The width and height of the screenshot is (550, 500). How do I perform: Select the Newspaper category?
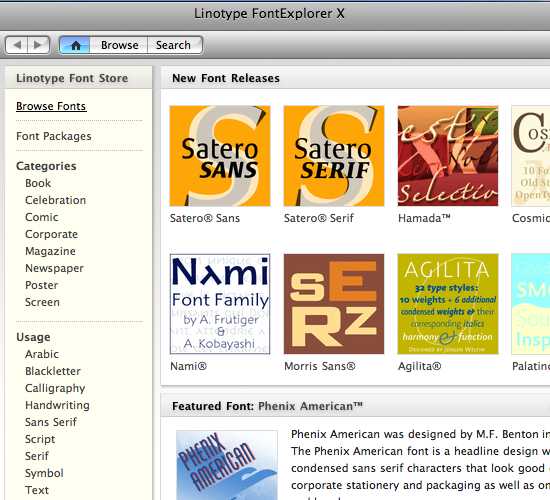pyautogui.click(x=54, y=268)
